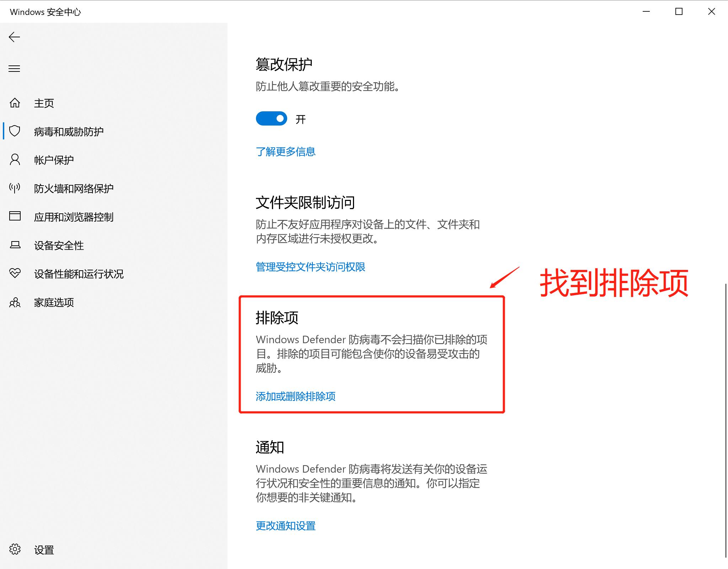Viewport: 728px width, 569px height.
Task: Open 设置 at sidebar bottom
Action: tap(44, 550)
